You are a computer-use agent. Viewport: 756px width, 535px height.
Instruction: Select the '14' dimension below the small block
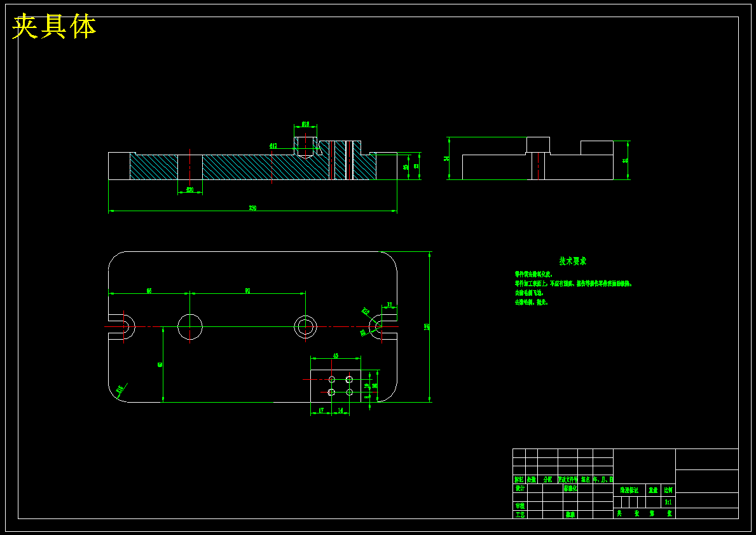tap(340, 410)
